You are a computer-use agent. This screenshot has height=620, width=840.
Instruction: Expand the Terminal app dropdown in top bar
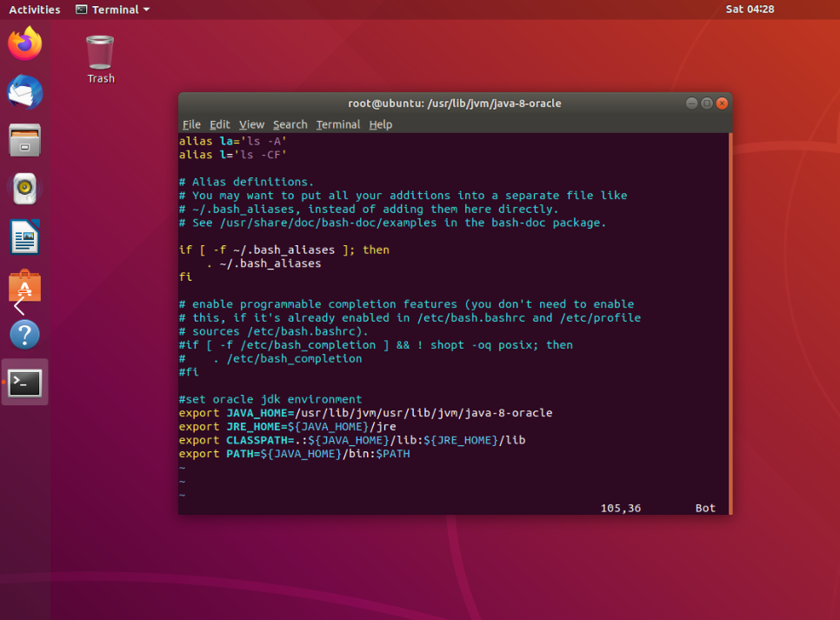[113, 10]
